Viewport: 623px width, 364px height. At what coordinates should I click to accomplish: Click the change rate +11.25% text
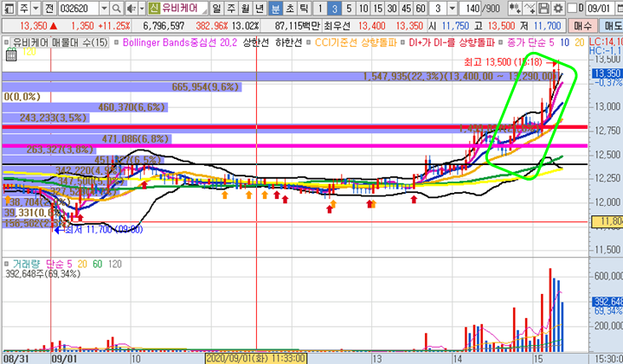click(x=114, y=26)
